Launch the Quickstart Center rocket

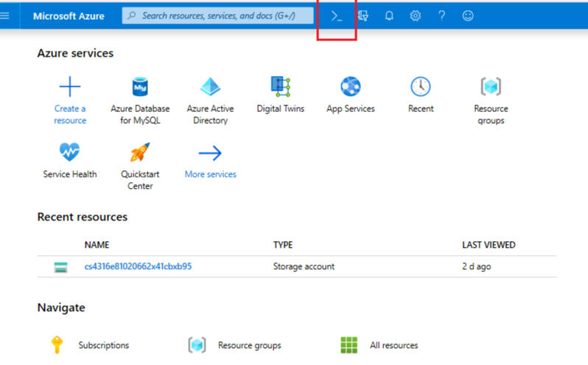[140, 153]
